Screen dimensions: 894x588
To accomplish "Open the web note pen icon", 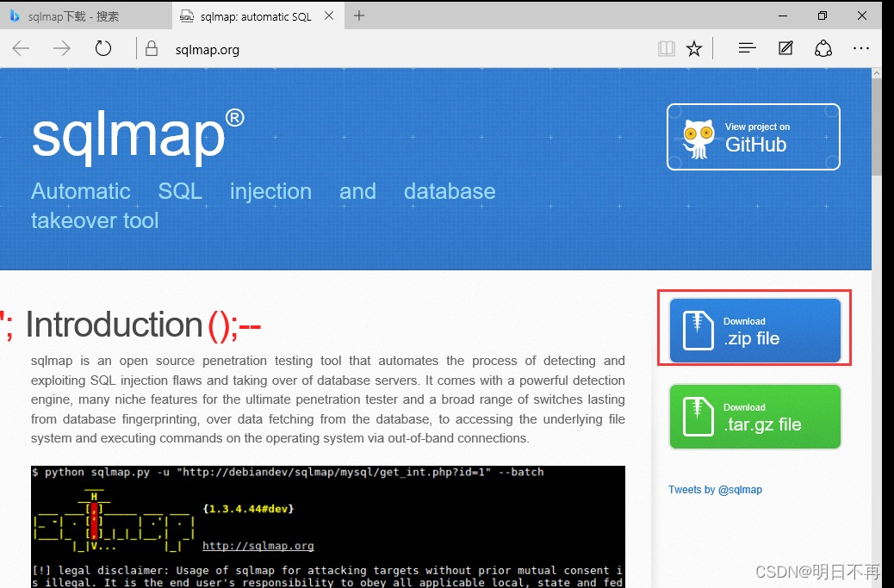I will [x=785, y=48].
